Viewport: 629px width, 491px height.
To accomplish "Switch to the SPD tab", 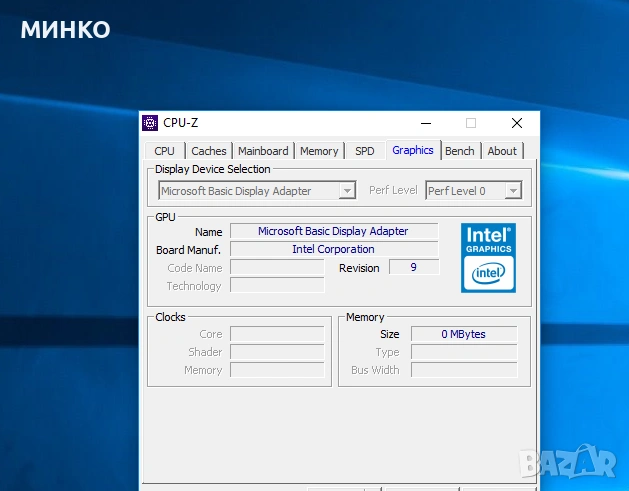I will pos(365,151).
